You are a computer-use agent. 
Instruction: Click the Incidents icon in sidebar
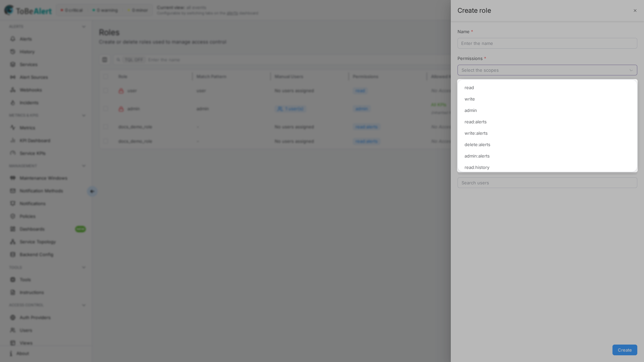[13, 103]
